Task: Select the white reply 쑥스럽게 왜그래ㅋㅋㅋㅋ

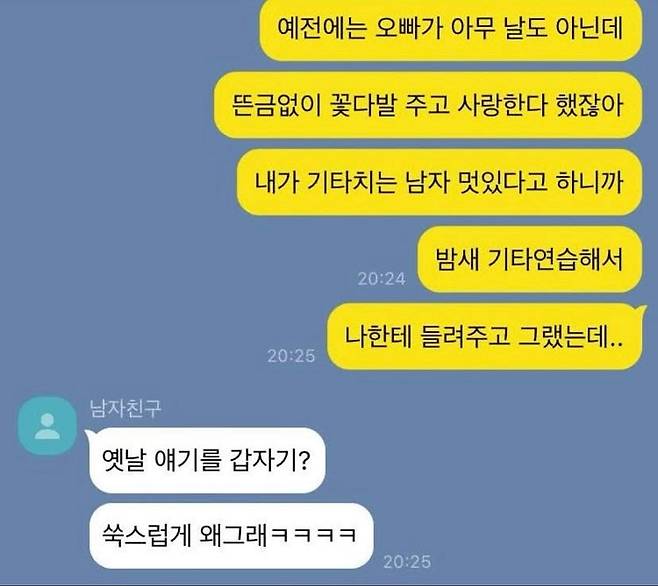Action: (x=231, y=536)
